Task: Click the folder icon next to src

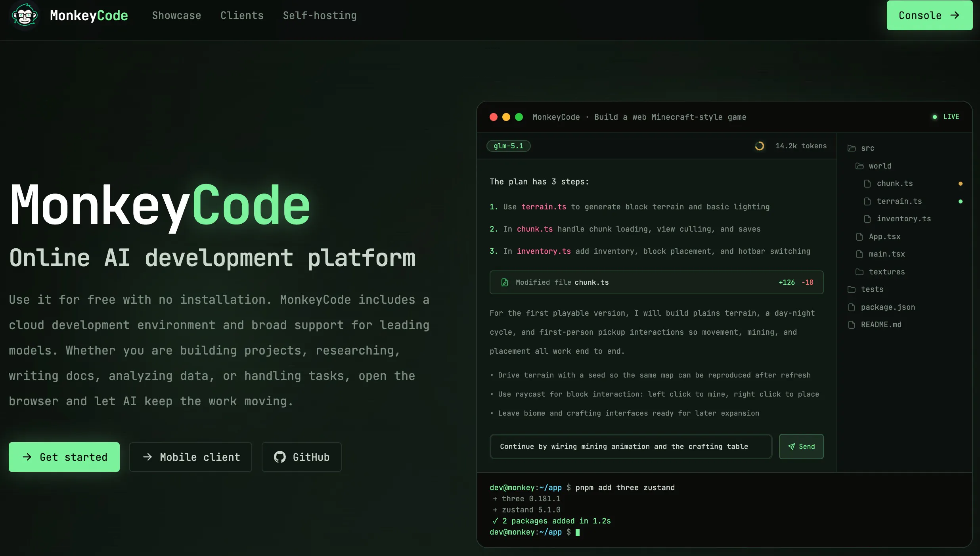Action: [851, 148]
